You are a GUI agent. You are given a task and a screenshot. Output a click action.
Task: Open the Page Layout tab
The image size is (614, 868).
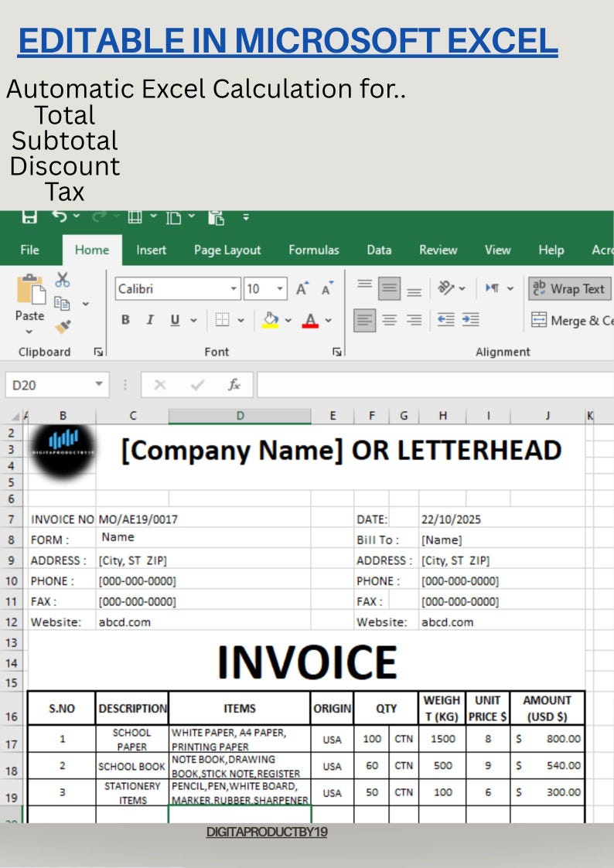coord(227,250)
